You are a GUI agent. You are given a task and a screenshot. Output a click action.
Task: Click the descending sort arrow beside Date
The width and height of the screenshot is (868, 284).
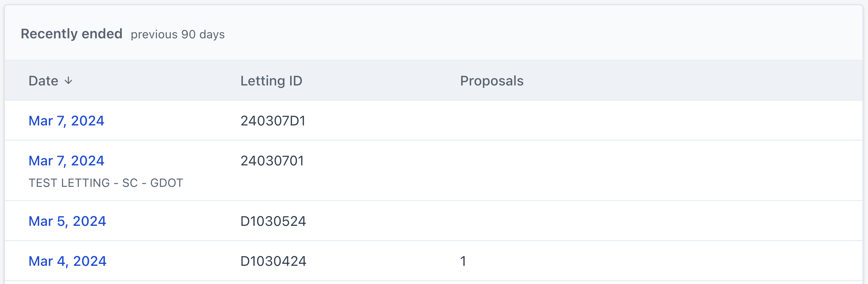click(68, 81)
